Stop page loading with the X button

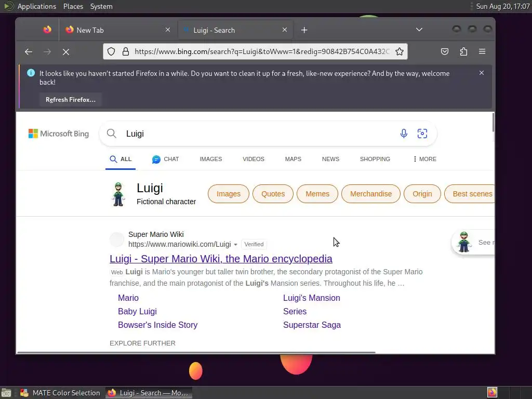click(66, 51)
